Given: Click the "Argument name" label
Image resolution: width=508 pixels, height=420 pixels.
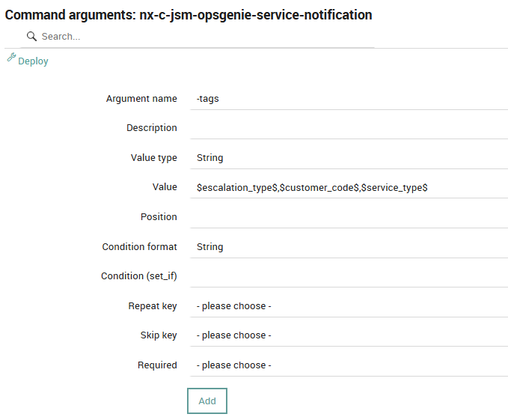Looking at the screenshot, I should point(141,99).
